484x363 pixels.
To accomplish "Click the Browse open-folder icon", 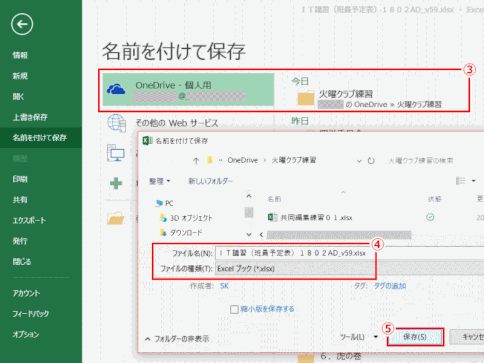I will point(116,218).
